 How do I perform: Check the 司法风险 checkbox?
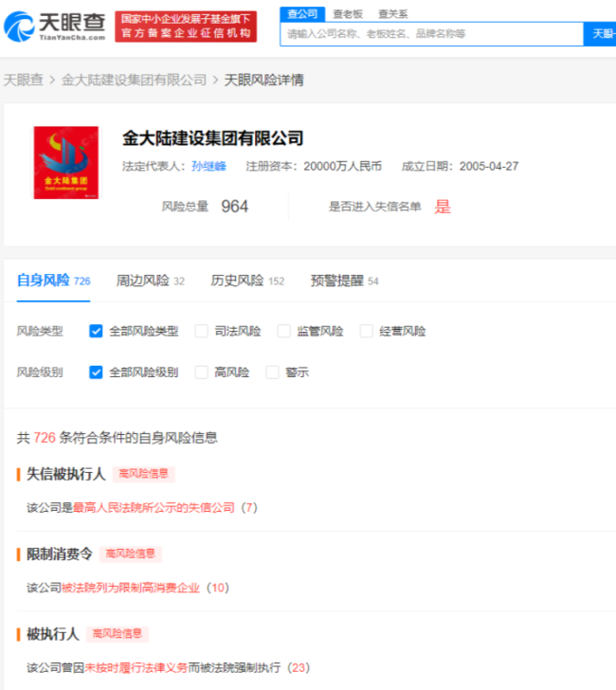pos(202,331)
